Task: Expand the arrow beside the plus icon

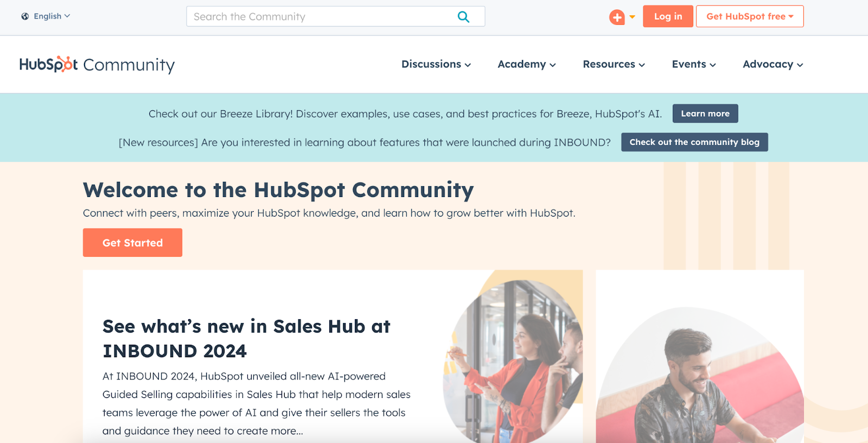Action: [x=632, y=17]
